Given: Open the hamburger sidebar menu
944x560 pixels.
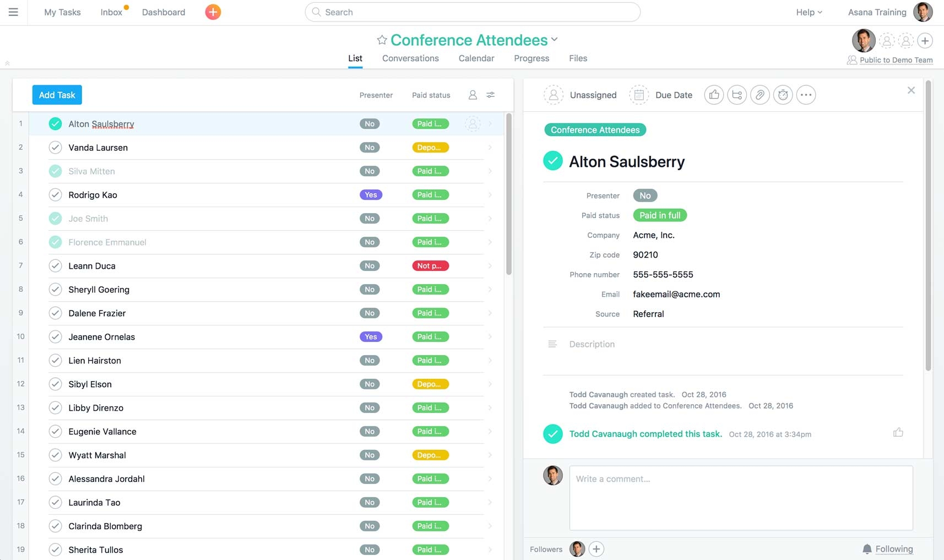Looking at the screenshot, I should coord(13,12).
